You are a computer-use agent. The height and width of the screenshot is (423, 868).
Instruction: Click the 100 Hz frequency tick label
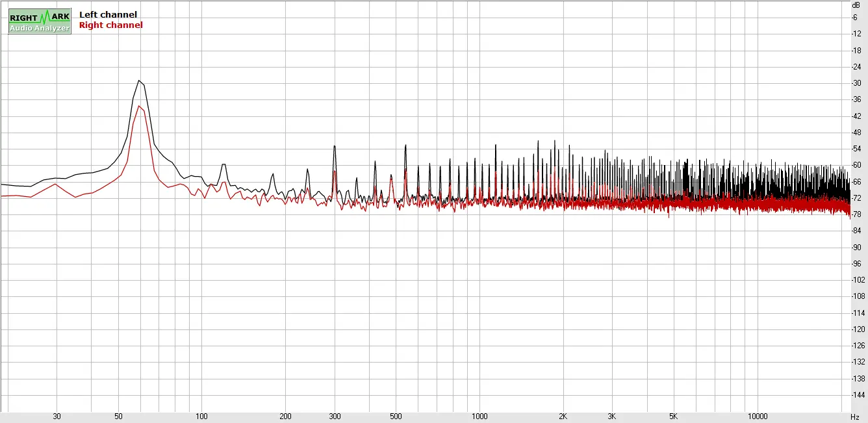pos(202,416)
